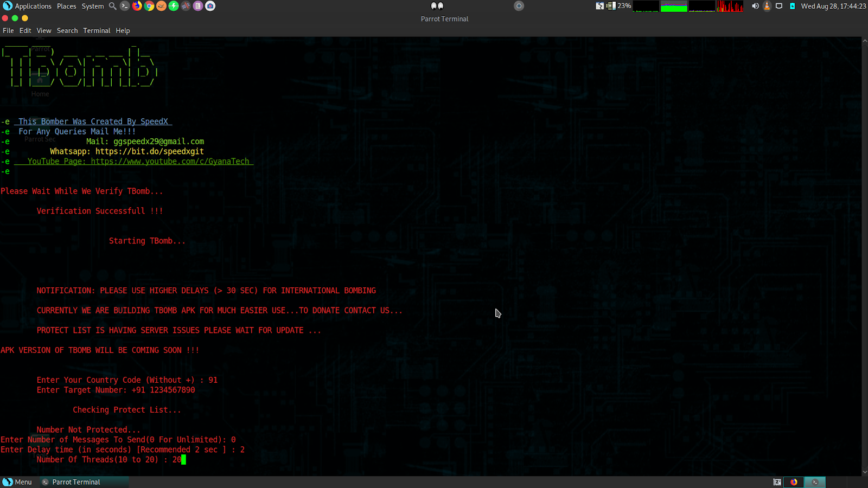
Task: Open the System menu
Action: coord(93,6)
